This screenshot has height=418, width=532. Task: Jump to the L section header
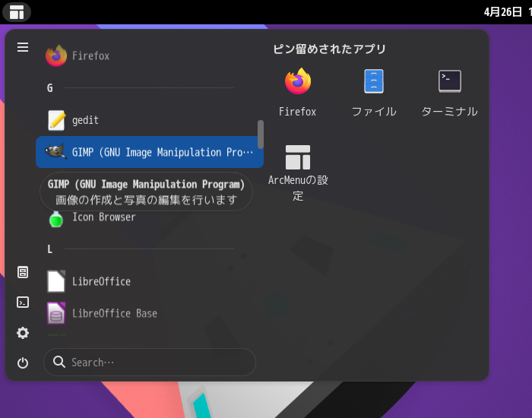coord(50,249)
